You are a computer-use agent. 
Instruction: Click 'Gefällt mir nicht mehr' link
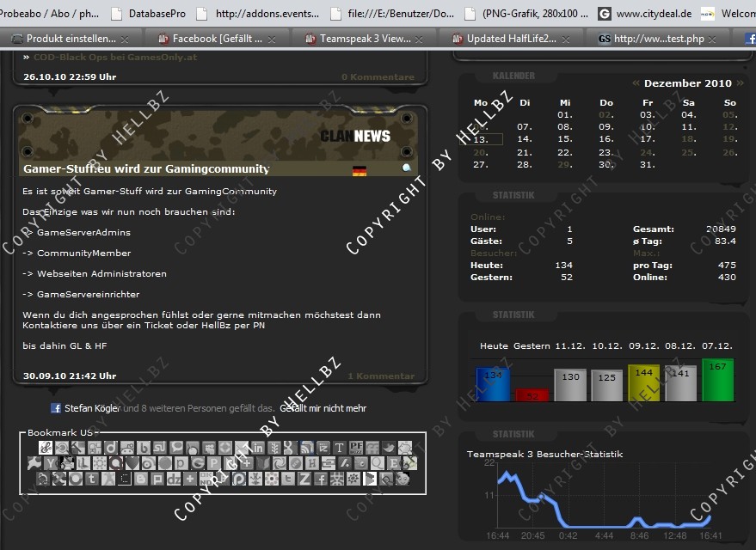[323, 408]
